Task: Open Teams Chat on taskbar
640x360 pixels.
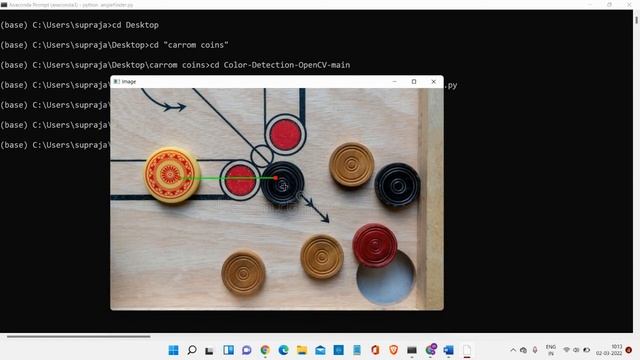Action: pos(247,350)
